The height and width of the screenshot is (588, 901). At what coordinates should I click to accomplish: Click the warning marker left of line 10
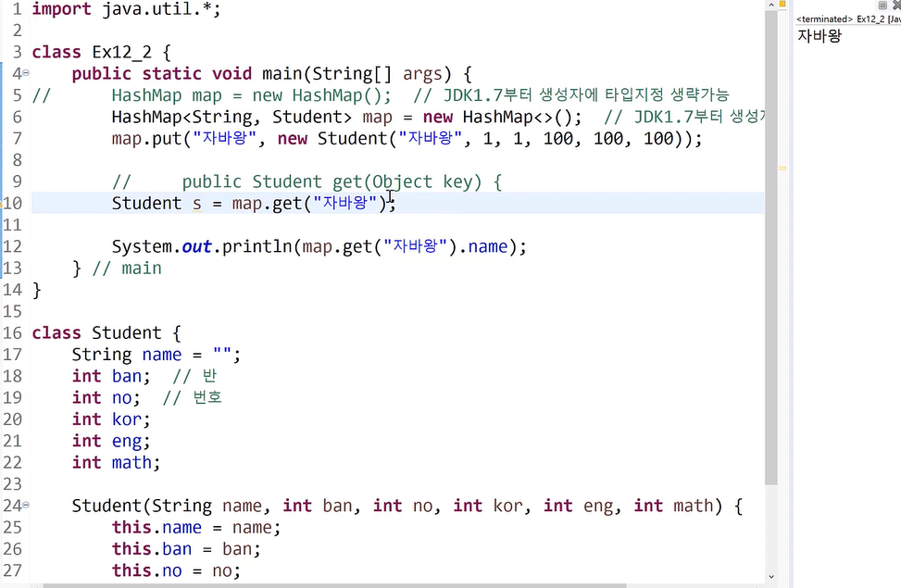[1, 203]
